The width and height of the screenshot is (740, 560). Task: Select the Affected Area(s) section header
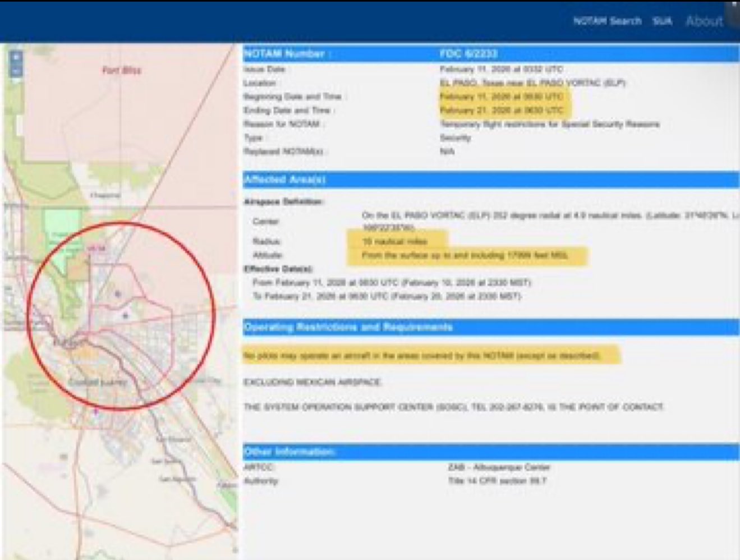(x=284, y=180)
